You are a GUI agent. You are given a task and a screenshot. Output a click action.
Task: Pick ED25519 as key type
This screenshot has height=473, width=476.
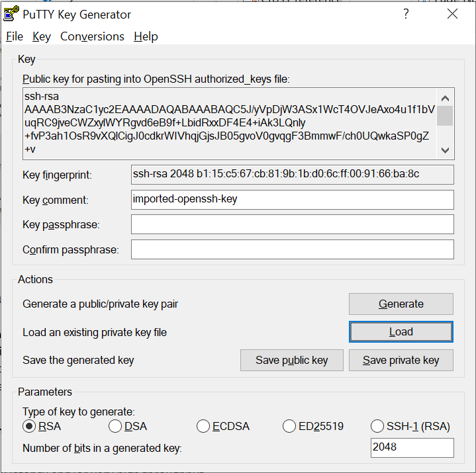coord(289,426)
